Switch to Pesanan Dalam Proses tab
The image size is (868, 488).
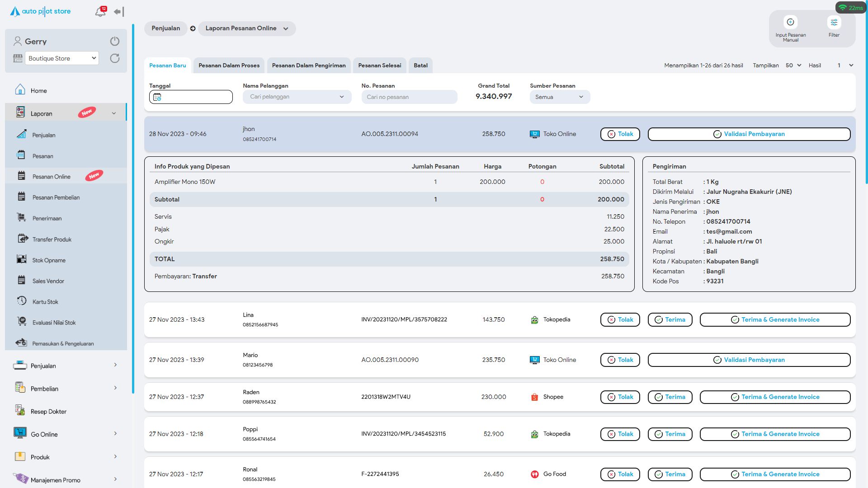[229, 66]
